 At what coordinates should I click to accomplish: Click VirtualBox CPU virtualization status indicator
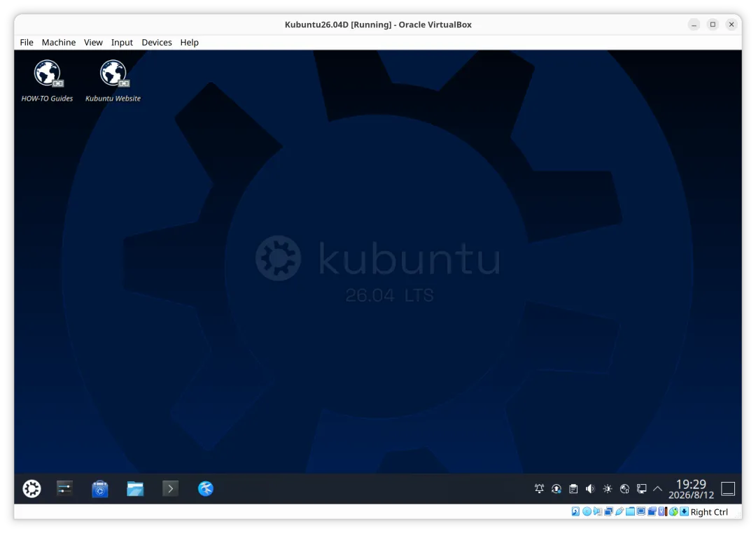point(662,512)
